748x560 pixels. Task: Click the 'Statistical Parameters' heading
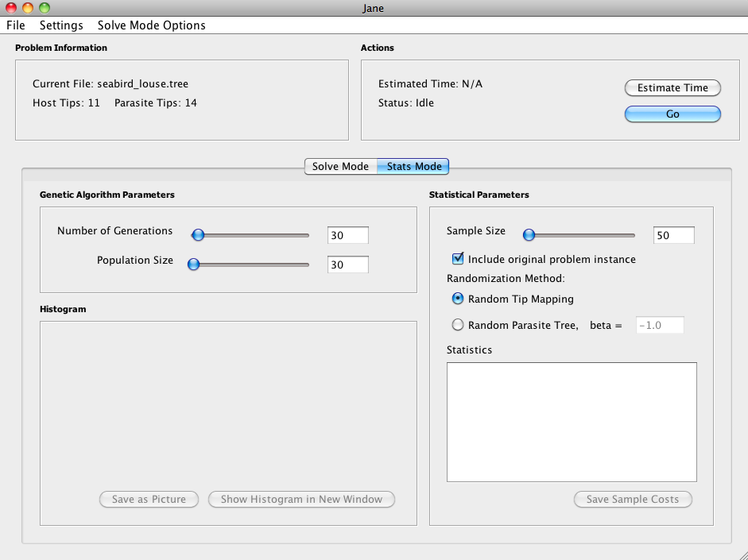point(479,195)
